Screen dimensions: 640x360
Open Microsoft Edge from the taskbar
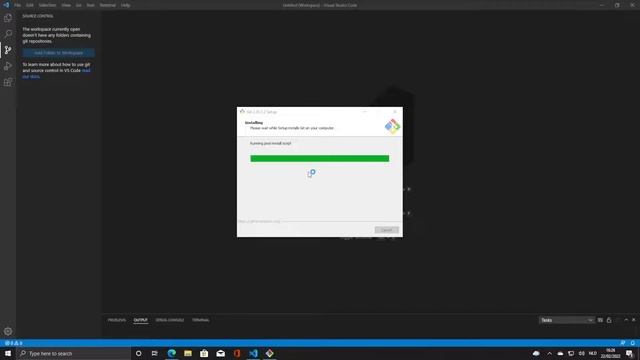pos(171,353)
